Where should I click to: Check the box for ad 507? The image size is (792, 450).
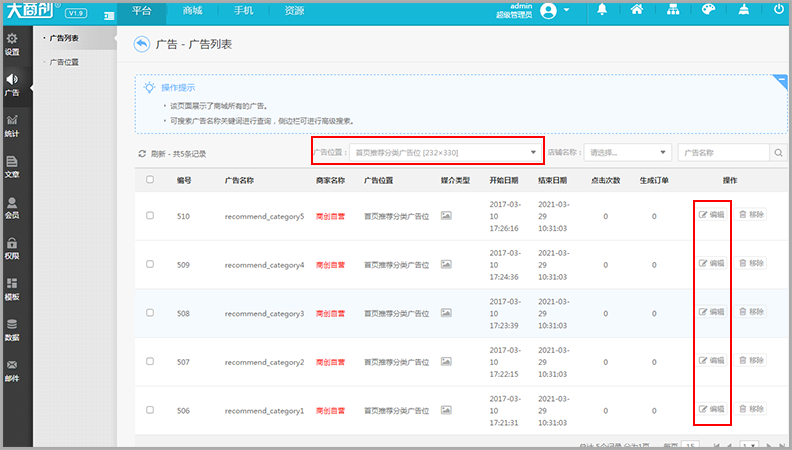tap(150, 361)
